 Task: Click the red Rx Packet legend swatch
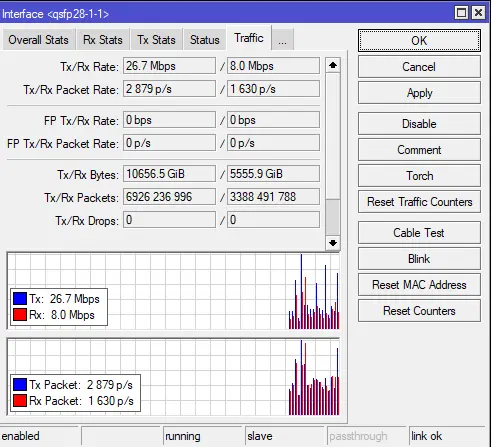(20, 400)
